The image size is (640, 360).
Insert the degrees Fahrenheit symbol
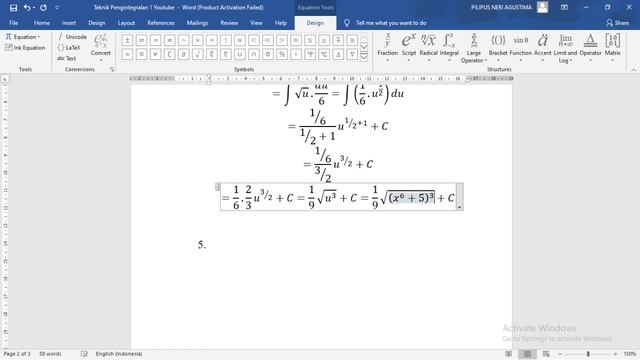click(310, 54)
